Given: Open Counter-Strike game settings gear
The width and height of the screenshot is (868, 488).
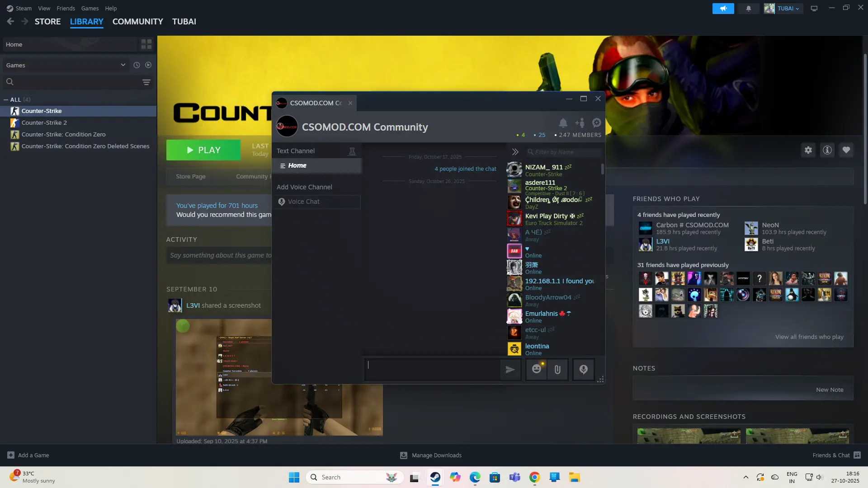Looking at the screenshot, I should click(x=808, y=150).
